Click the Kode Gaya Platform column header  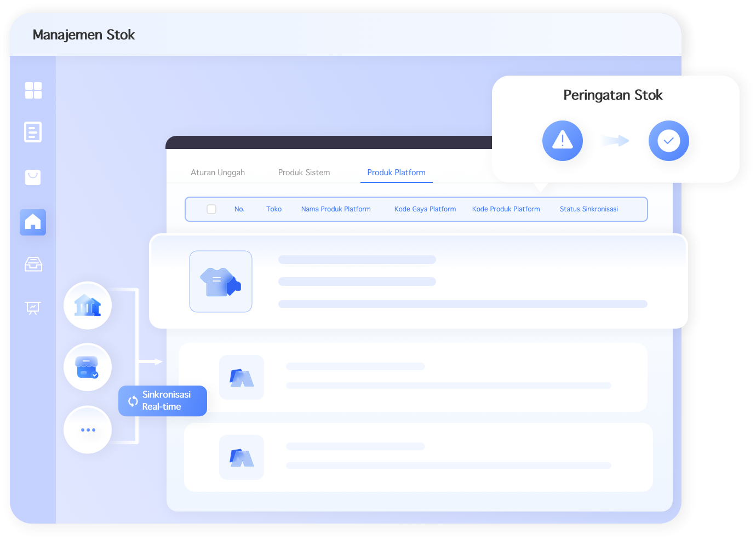click(x=425, y=209)
